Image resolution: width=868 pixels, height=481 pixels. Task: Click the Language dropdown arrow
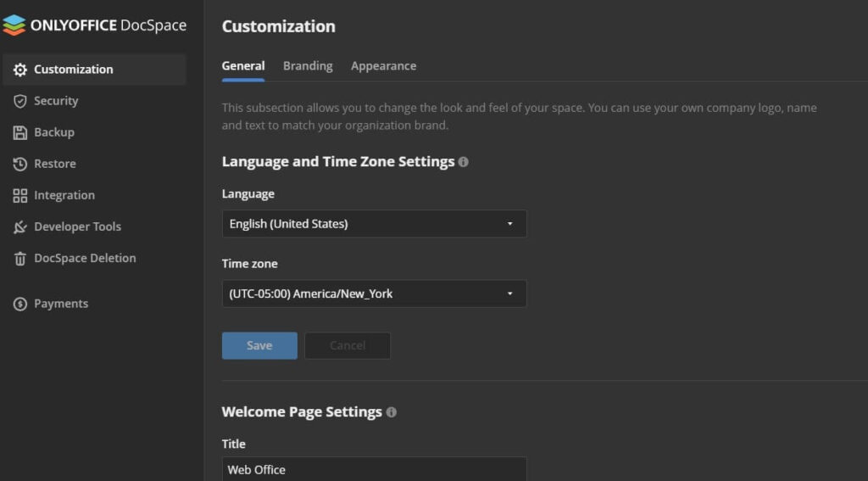click(x=509, y=224)
